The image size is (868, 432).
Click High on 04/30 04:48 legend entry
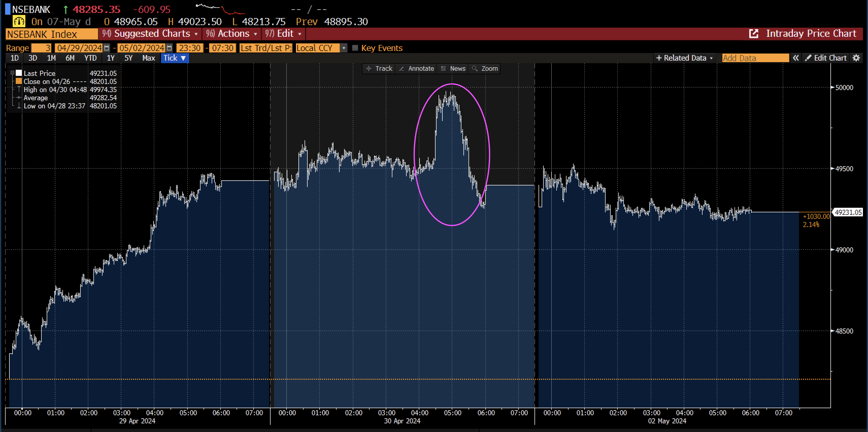[x=55, y=90]
